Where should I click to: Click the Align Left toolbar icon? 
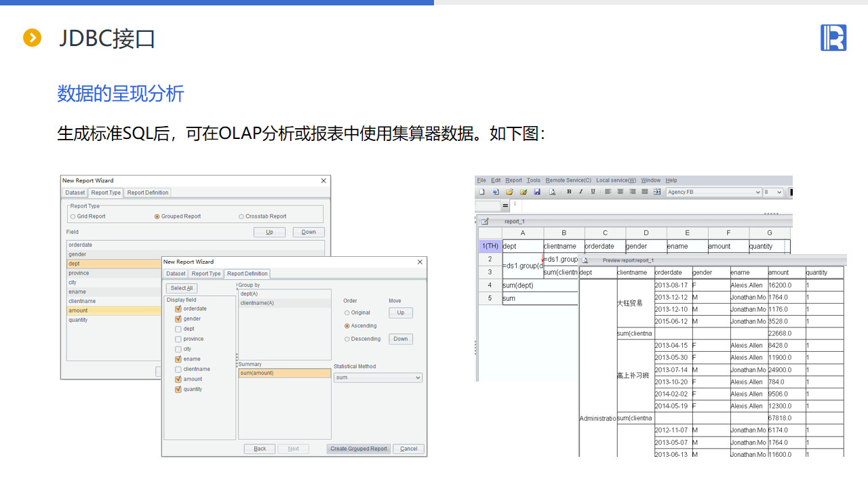608,192
